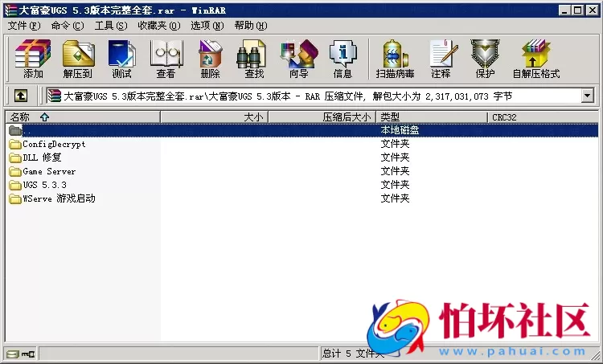This screenshot has width=603, height=364.
Task: Click the DLL 修复 folder icon
Action: (x=15, y=158)
